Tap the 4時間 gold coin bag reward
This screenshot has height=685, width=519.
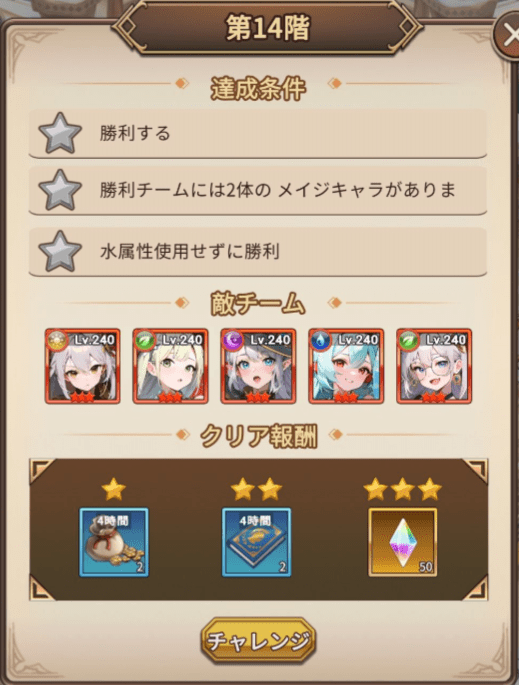114,542
